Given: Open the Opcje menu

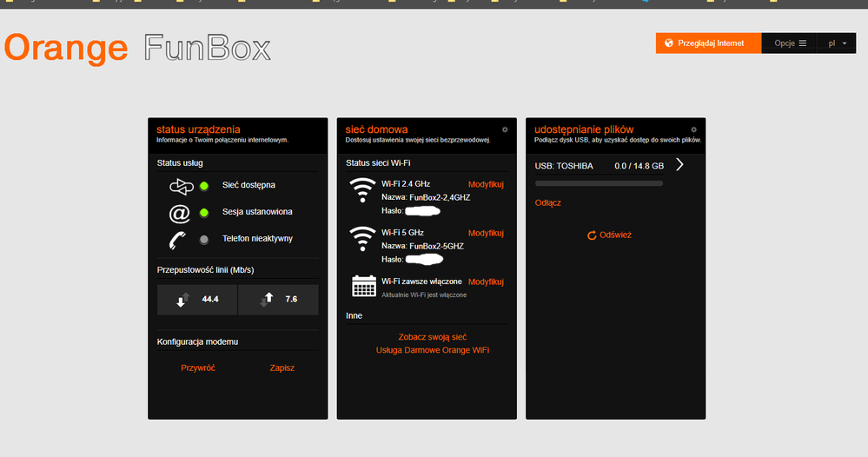Looking at the screenshot, I should pyautogui.click(x=790, y=43).
